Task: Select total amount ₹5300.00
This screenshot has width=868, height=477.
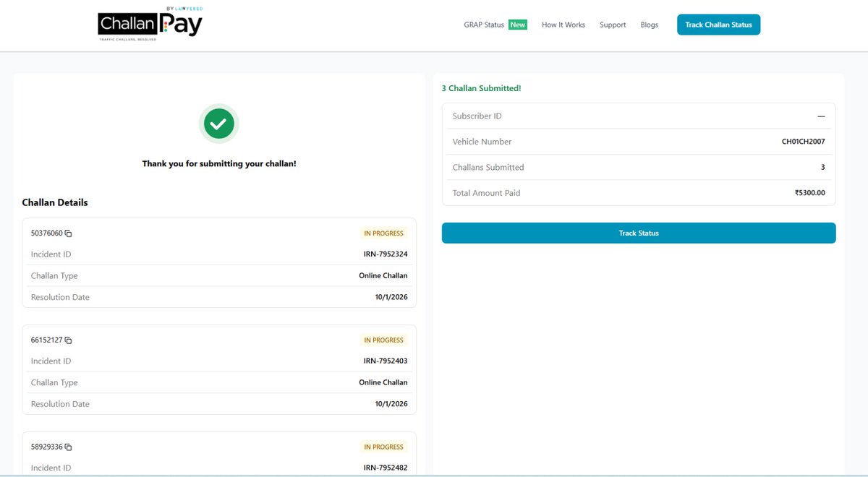Action: tap(809, 193)
